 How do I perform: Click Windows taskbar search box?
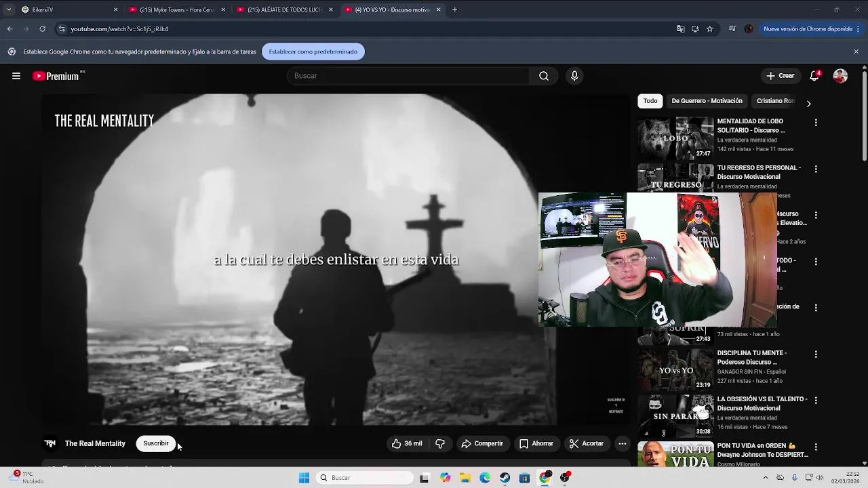(365, 478)
